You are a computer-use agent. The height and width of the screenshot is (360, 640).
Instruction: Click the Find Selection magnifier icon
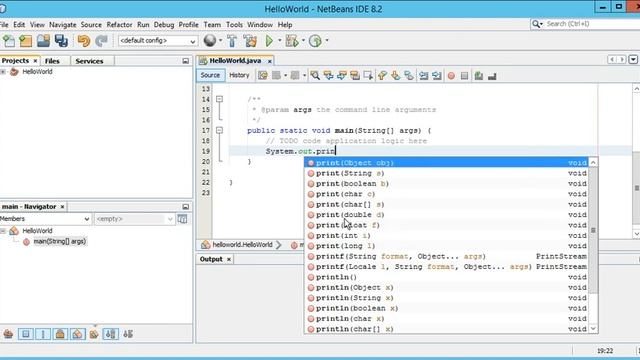(x=315, y=76)
